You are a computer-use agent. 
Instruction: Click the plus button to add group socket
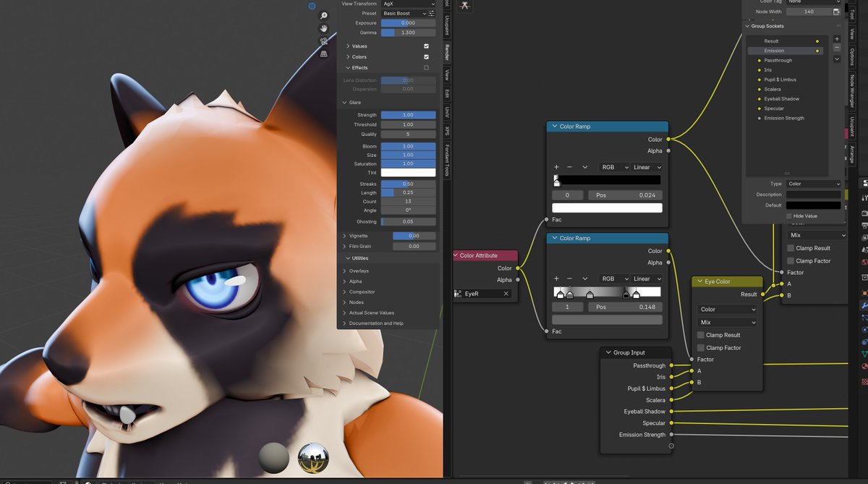click(x=837, y=39)
